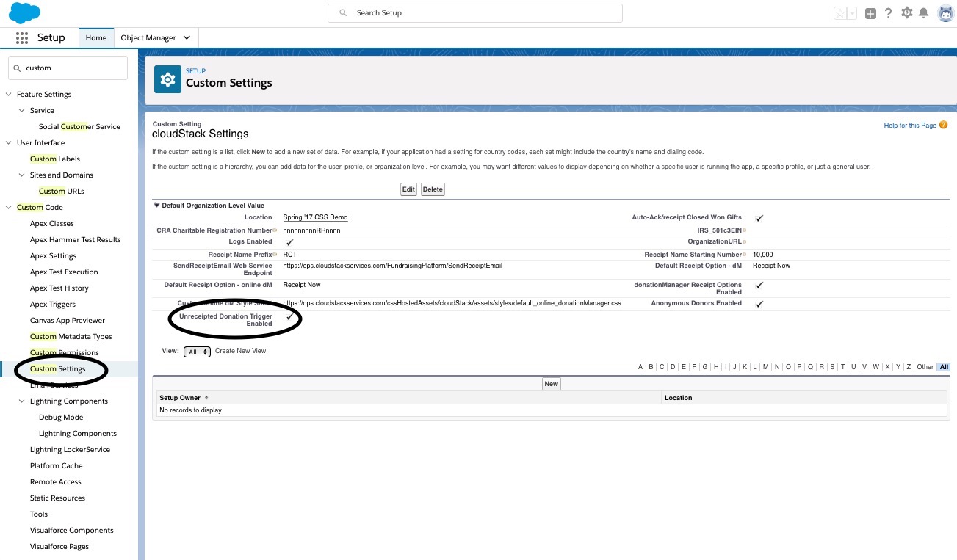
Task: Click the orange help icon beside Help for this Page
Action: coord(944,126)
